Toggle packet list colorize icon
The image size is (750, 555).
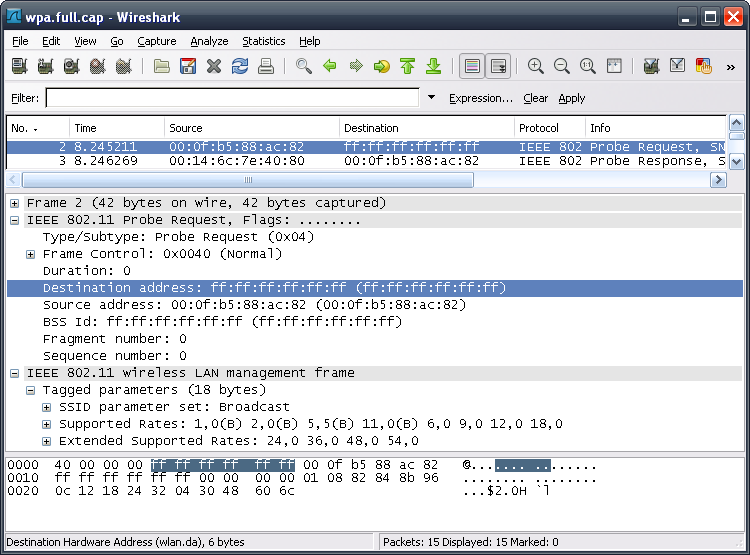[472, 66]
